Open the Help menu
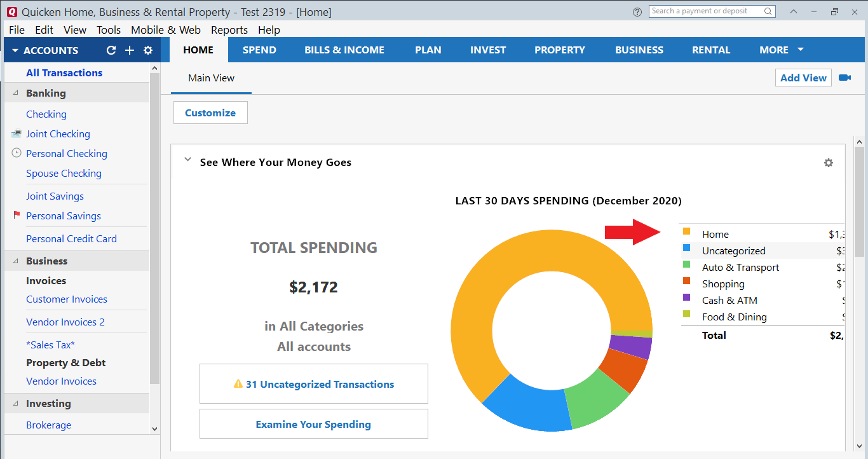Screen dimensions: 868x459 click(x=269, y=30)
